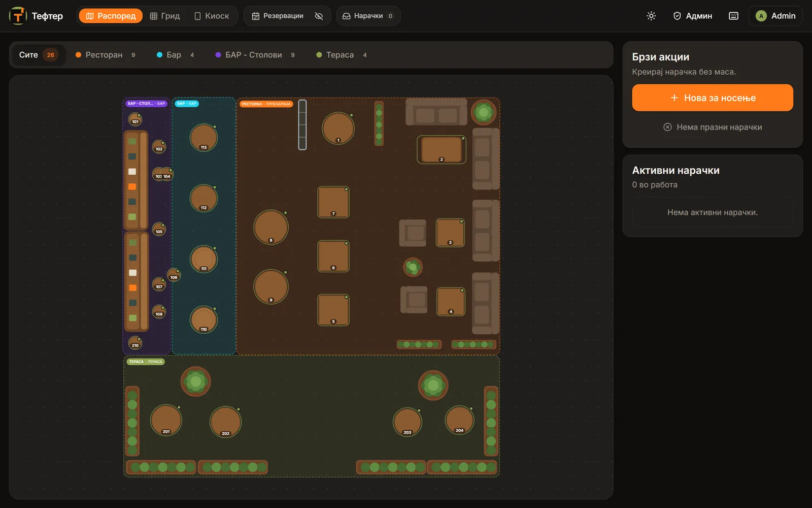Toggle the reservations visibility eye icon
Viewport: 812px width, 508px height.
click(319, 16)
